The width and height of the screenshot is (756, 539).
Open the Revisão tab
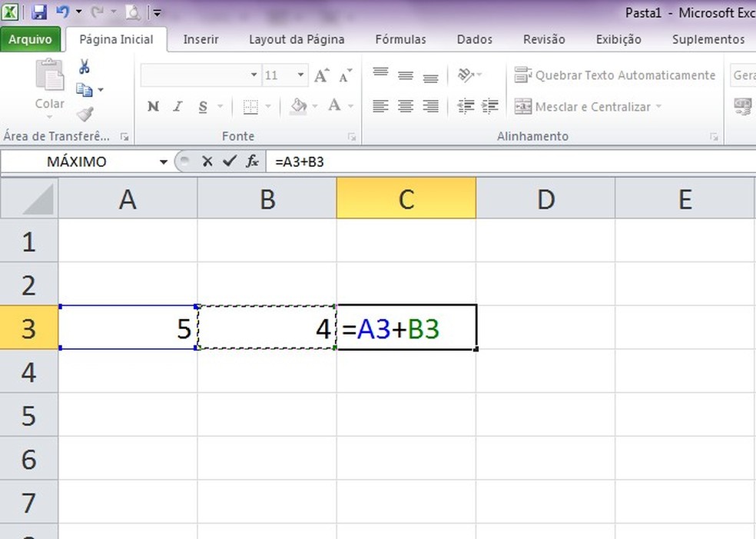click(544, 39)
